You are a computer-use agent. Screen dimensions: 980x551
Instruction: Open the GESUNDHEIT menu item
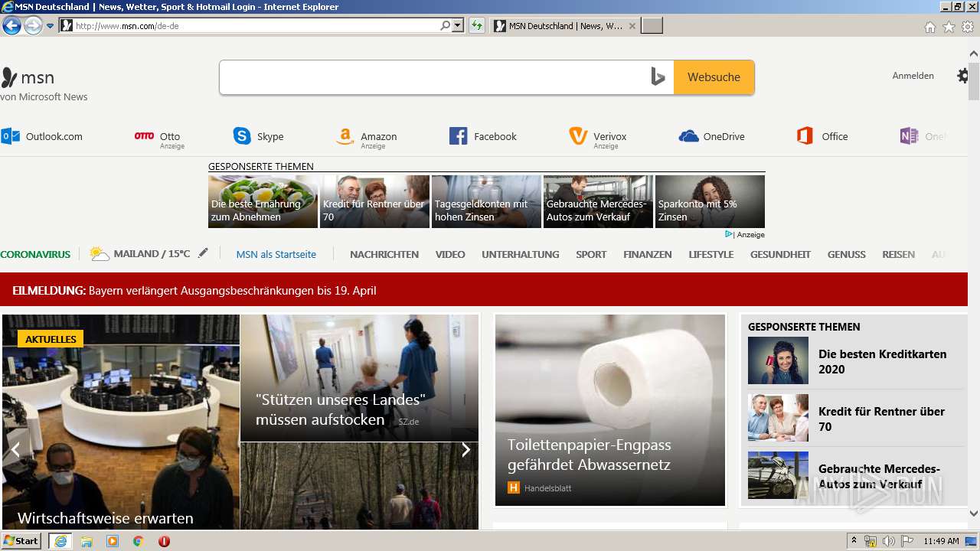point(780,254)
